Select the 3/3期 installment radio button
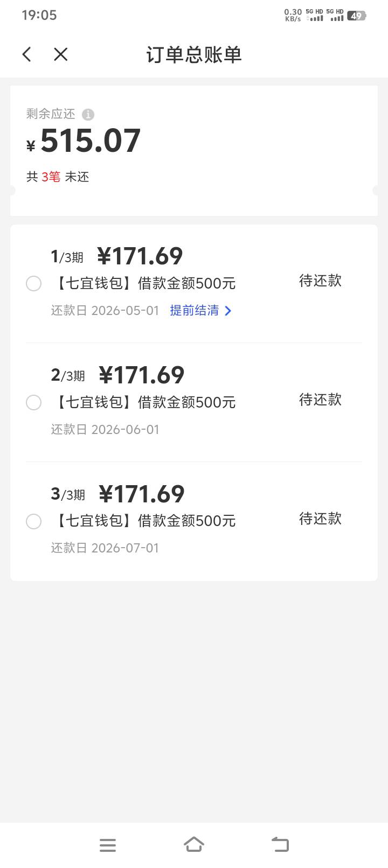This screenshot has height=868, width=388. click(33, 521)
